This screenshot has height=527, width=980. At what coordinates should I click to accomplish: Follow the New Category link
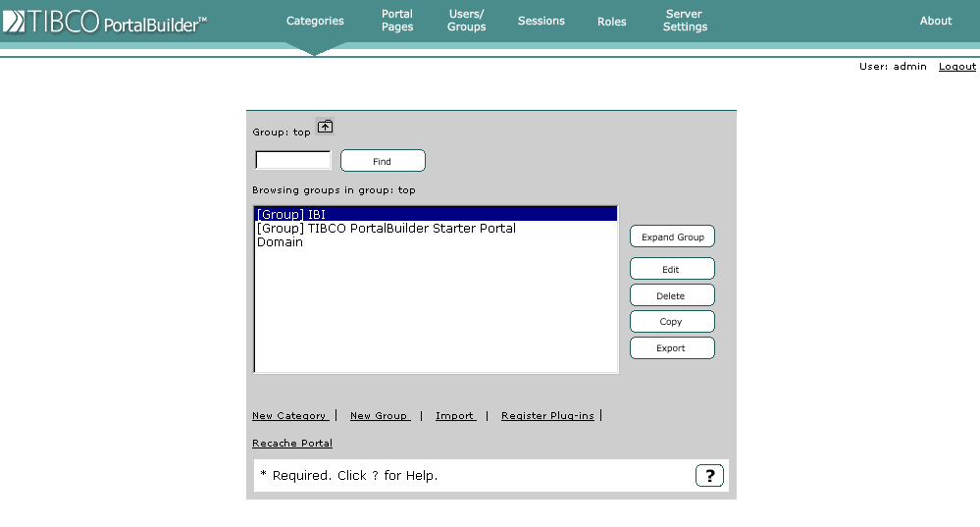pos(289,416)
